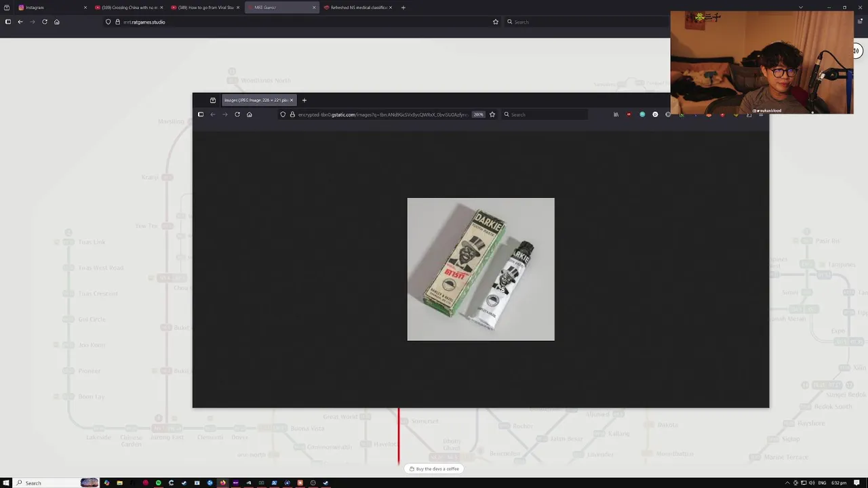The image size is (868, 488).
Task: Click the ENG language indicator
Action: click(x=823, y=483)
